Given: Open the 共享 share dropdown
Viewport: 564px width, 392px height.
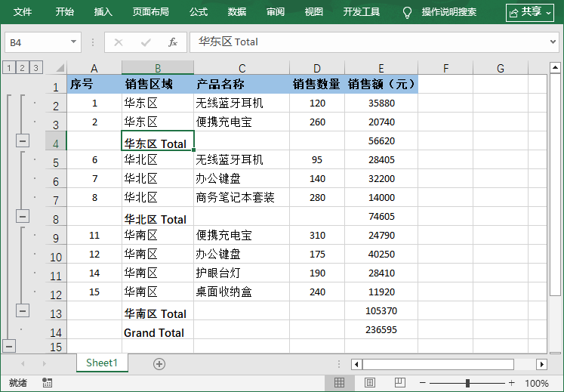Looking at the screenshot, I should (x=530, y=13).
